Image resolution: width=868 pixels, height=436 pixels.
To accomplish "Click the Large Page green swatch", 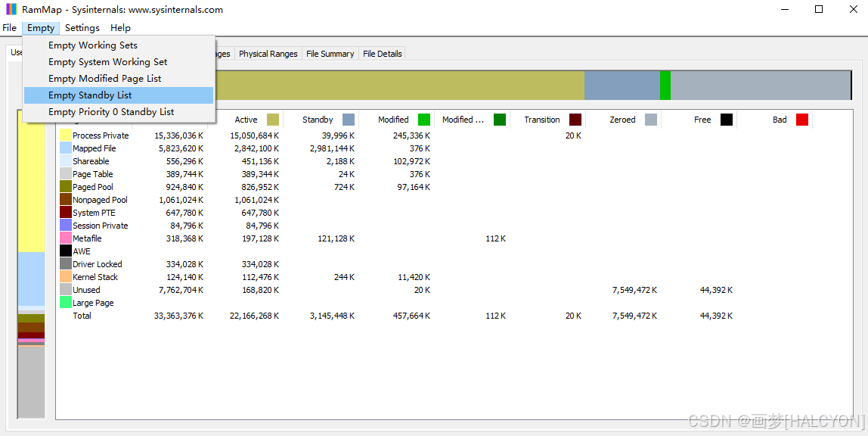I will [65, 303].
